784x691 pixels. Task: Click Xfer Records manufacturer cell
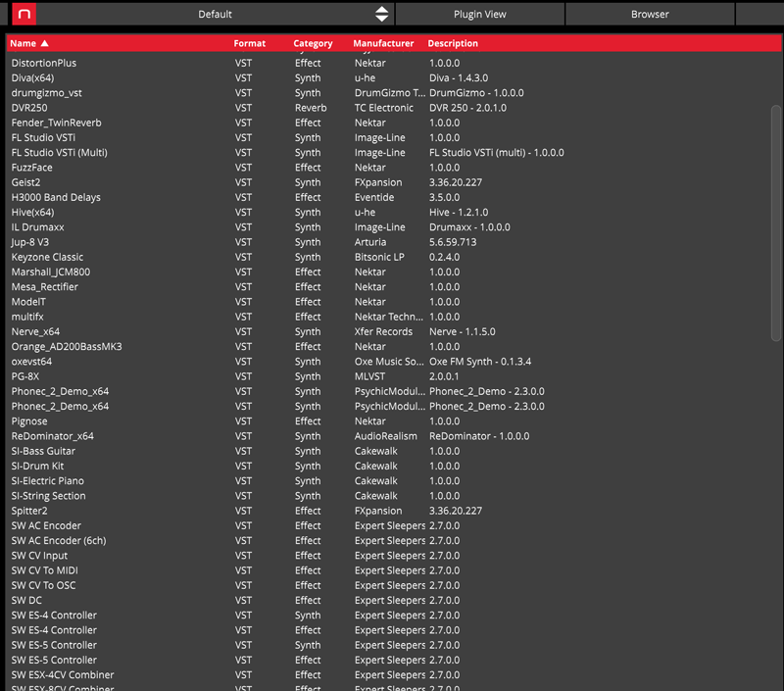[x=383, y=332]
